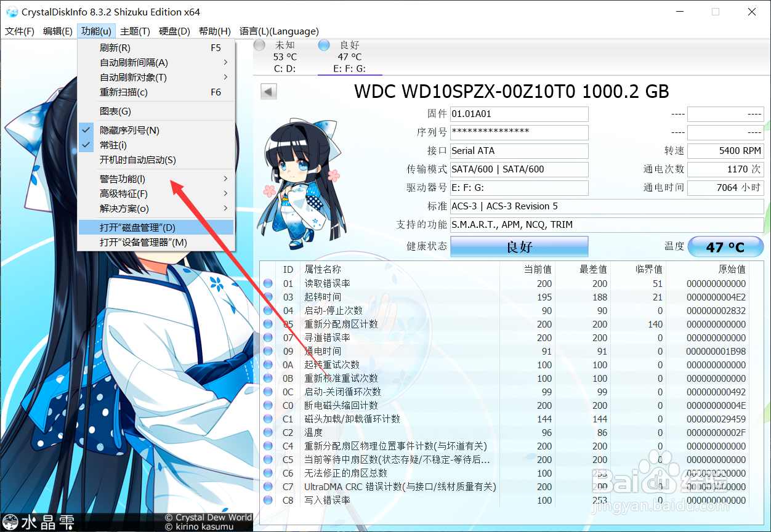
Task: Click status orb for attribute 0A 起转重试次数
Action: (268, 365)
